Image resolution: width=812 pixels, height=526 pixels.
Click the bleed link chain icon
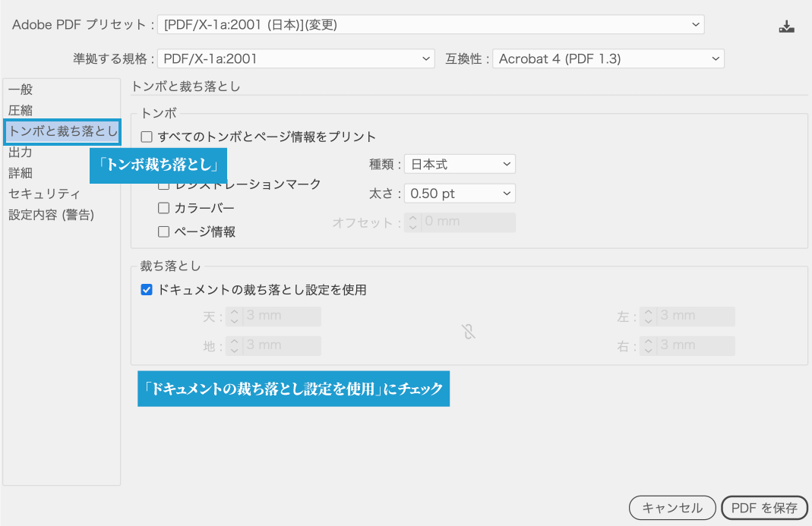469,332
